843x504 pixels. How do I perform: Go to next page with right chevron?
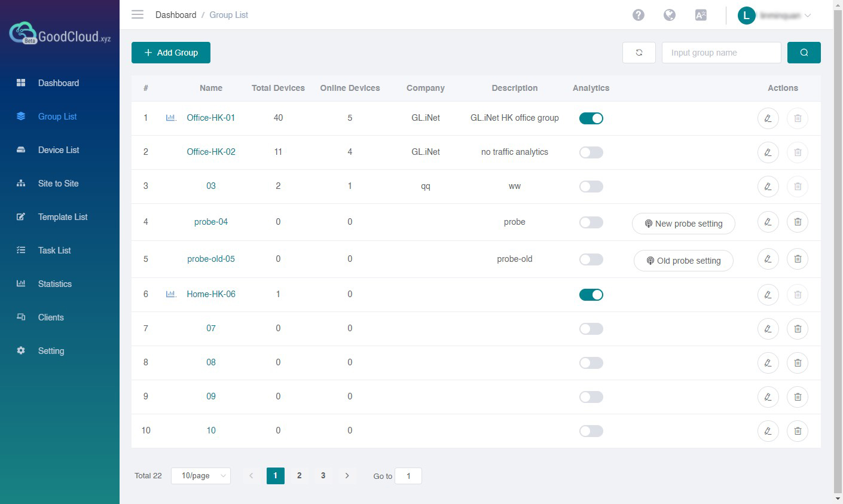347,476
